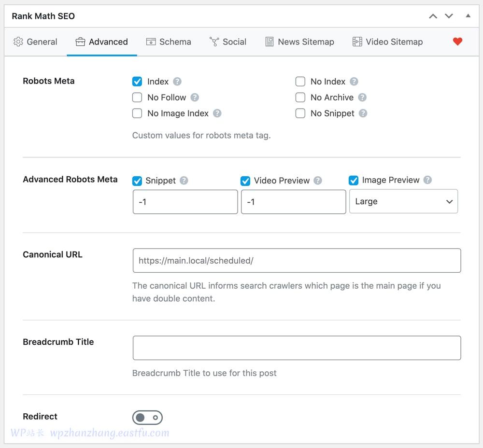Check the No Snippet checkbox
The height and width of the screenshot is (448, 483).
point(300,113)
